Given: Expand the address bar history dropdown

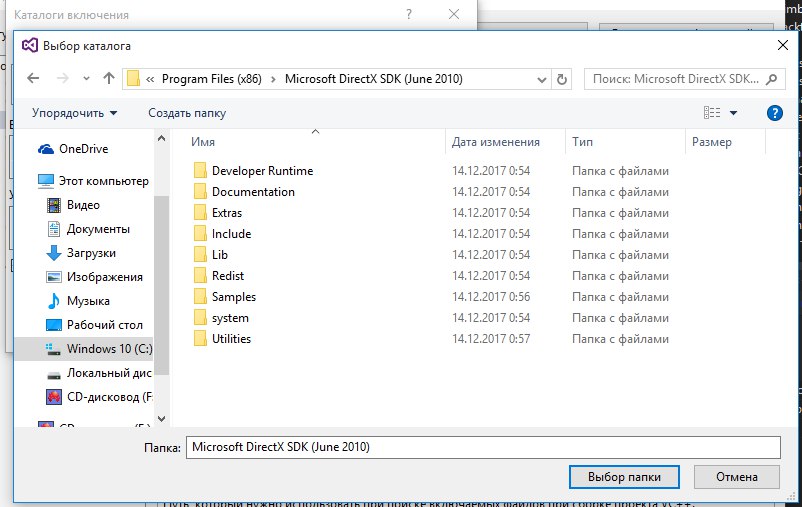Looking at the screenshot, I should (539, 79).
